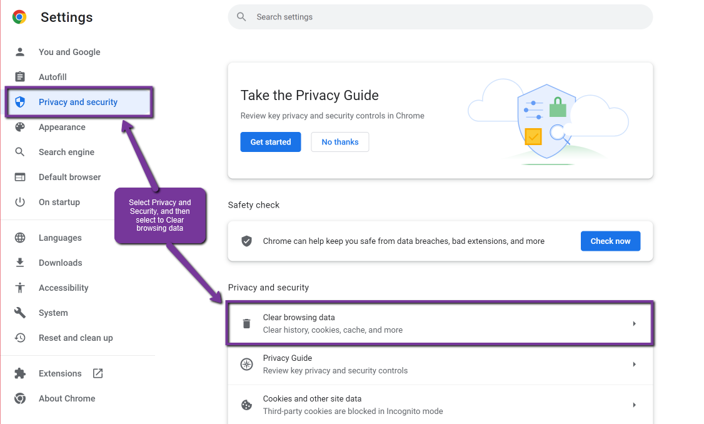
Task: Click the Autofill clipboard icon
Action: pos(20,77)
